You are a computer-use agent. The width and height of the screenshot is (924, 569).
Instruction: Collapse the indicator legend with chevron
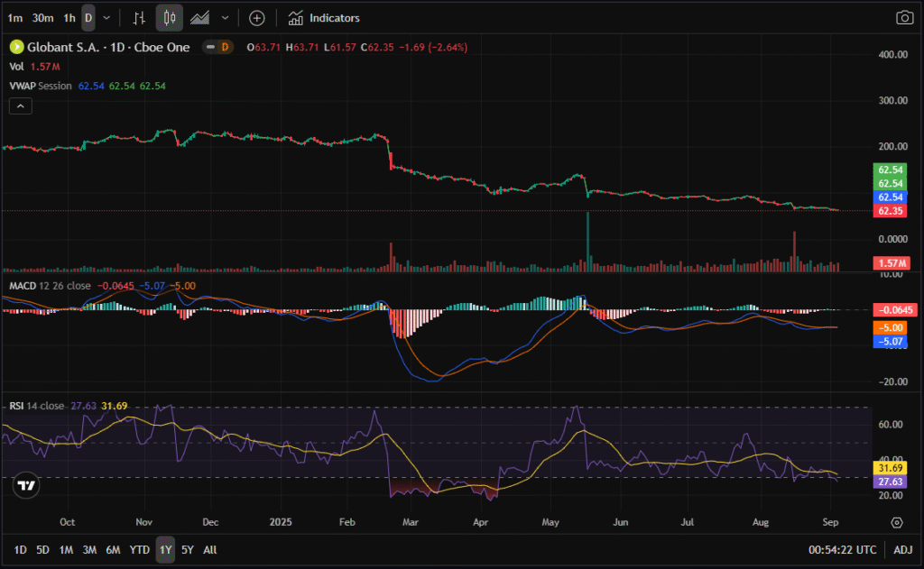point(21,106)
